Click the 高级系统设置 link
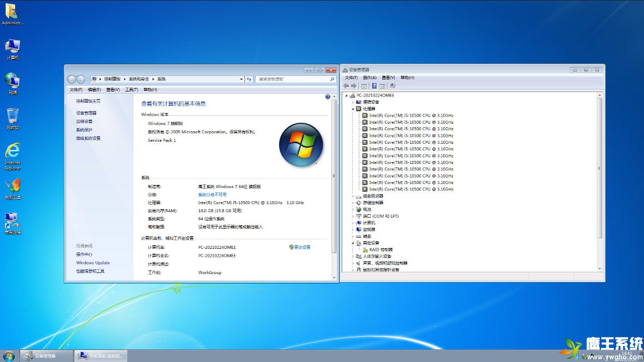 [88, 138]
